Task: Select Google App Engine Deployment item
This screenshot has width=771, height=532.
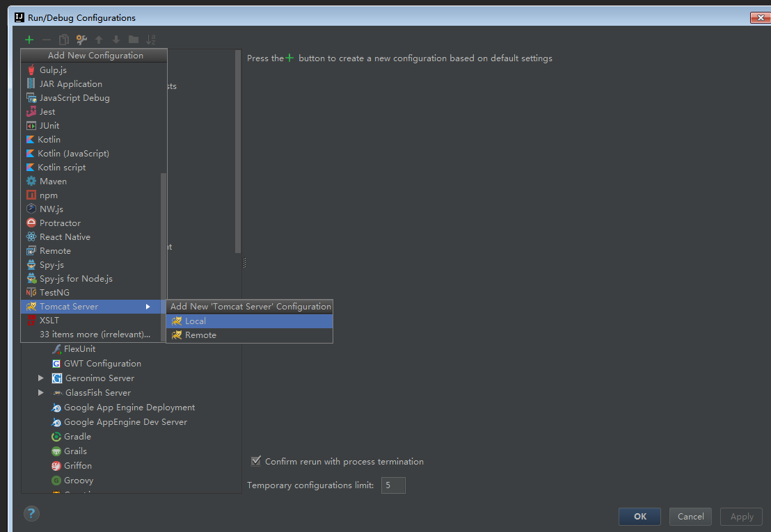Action: [131, 408]
